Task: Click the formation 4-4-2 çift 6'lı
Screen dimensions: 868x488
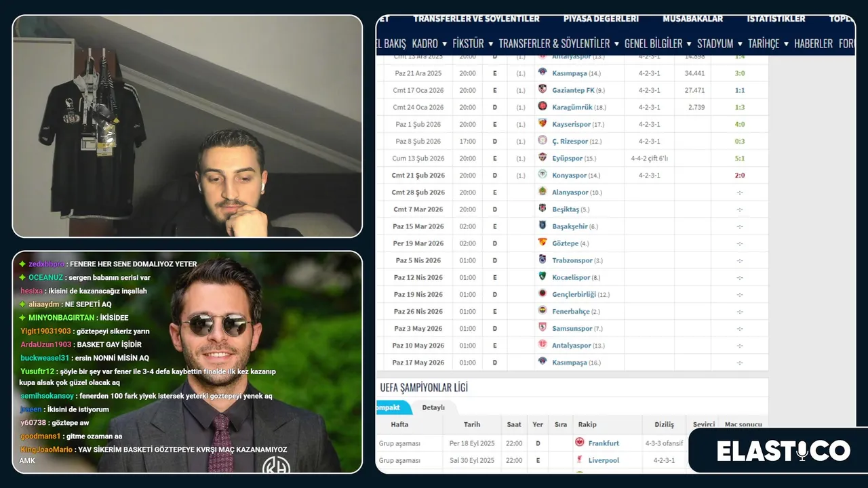Action: (649, 158)
